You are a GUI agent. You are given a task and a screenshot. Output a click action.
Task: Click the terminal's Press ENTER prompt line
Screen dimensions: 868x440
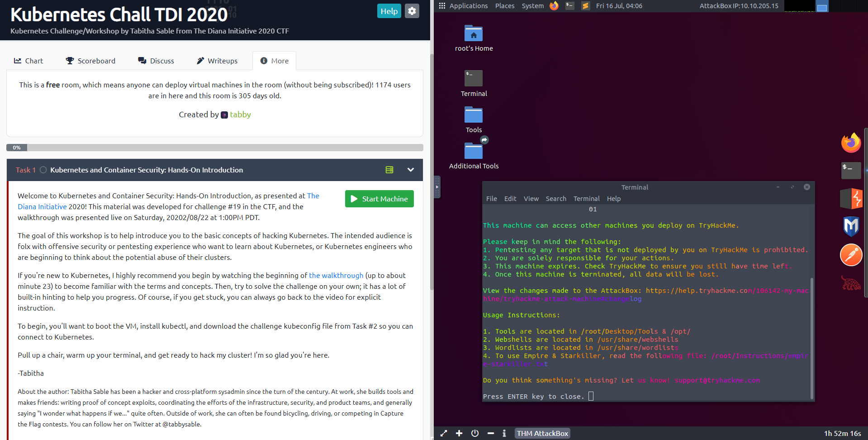tap(538, 397)
